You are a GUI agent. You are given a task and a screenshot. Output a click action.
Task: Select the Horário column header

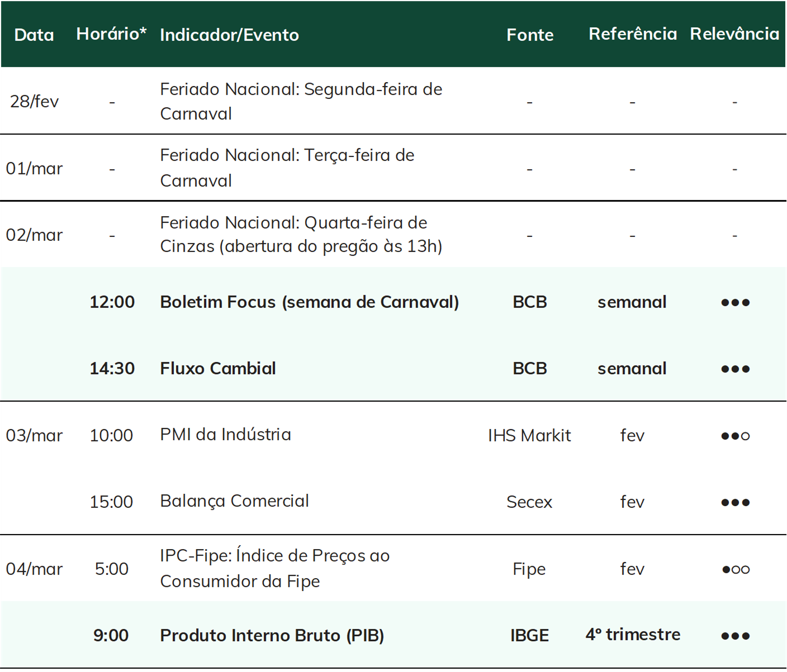(111, 34)
